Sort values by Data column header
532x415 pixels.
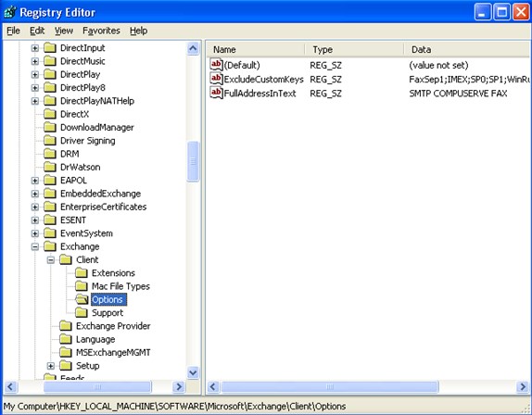click(467, 49)
